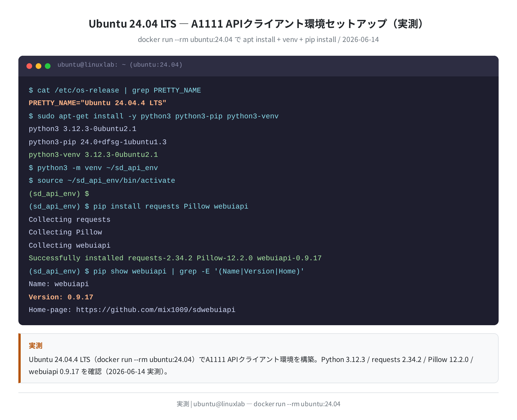Click the line python3 3.12.3-0ubuntu2.1

pyautogui.click(x=82, y=129)
